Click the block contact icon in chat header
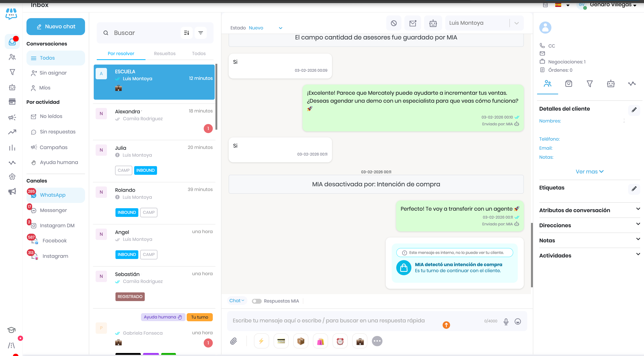The width and height of the screenshot is (644, 356). 393,23
